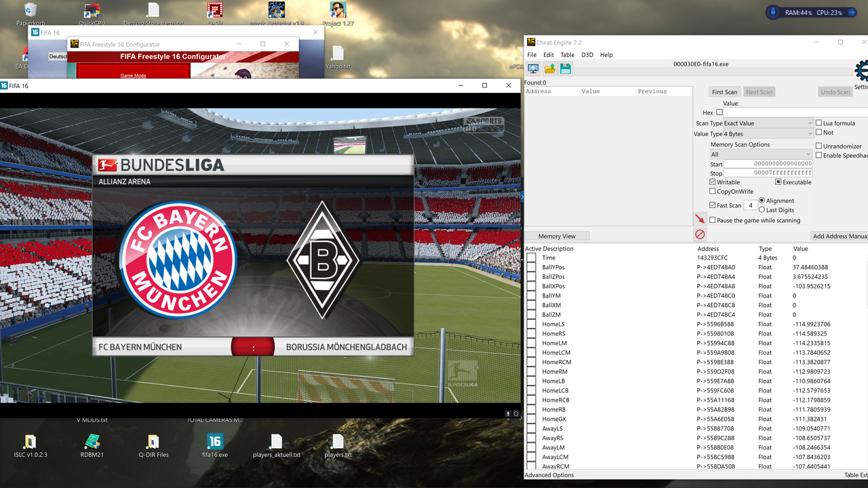The height and width of the screenshot is (488, 868).
Task: Check Pause the game while scanning
Action: tap(712, 220)
